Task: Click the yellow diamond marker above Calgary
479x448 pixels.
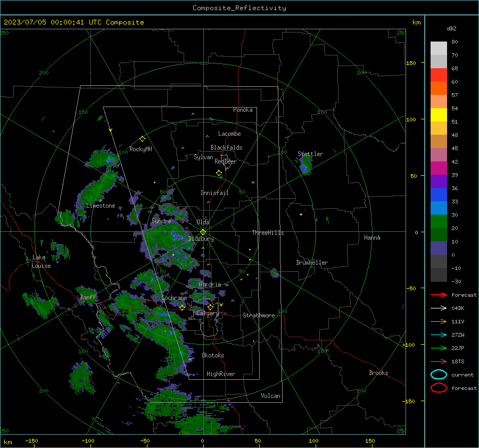Action: tap(210, 307)
